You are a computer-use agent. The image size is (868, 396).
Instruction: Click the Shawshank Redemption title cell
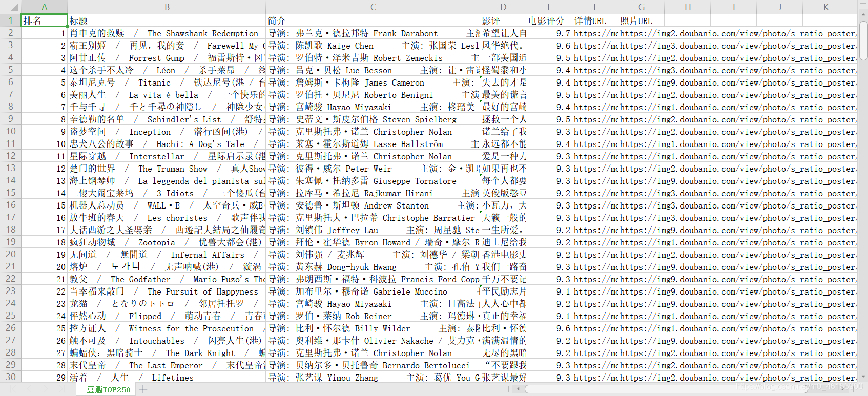pyautogui.click(x=167, y=33)
